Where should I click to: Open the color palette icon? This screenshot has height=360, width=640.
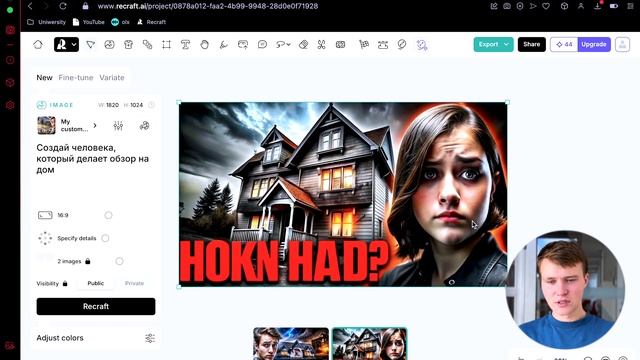click(x=144, y=126)
